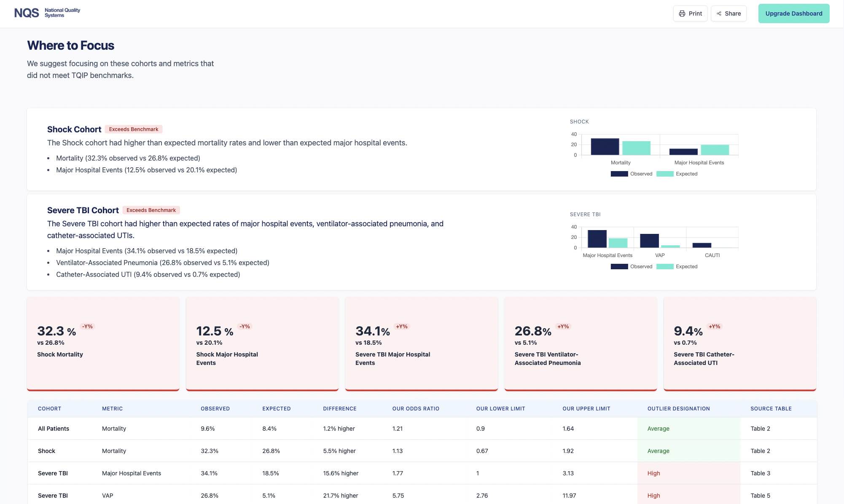Click the OUR LOWER LIMIT column header
This screenshot has height=504, width=844.
coord(500,409)
